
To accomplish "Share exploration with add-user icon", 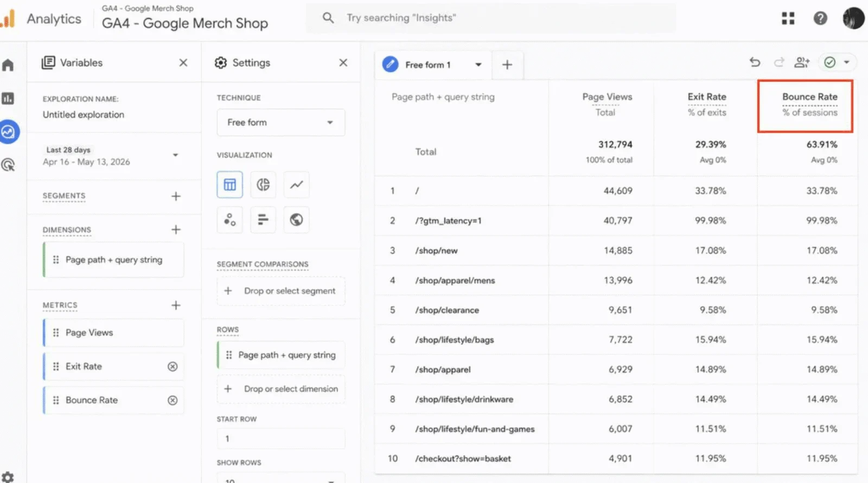I will tap(802, 62).
